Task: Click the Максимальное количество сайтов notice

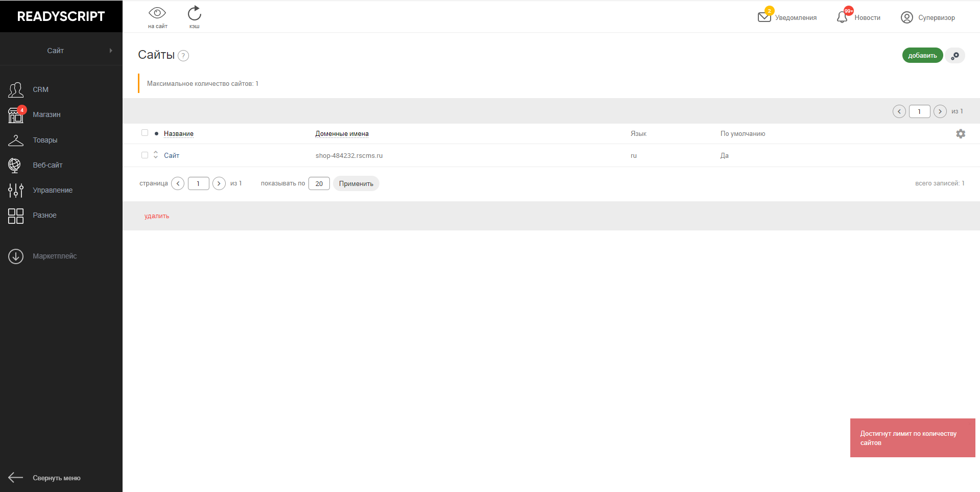Action: [x=203, y=83]
